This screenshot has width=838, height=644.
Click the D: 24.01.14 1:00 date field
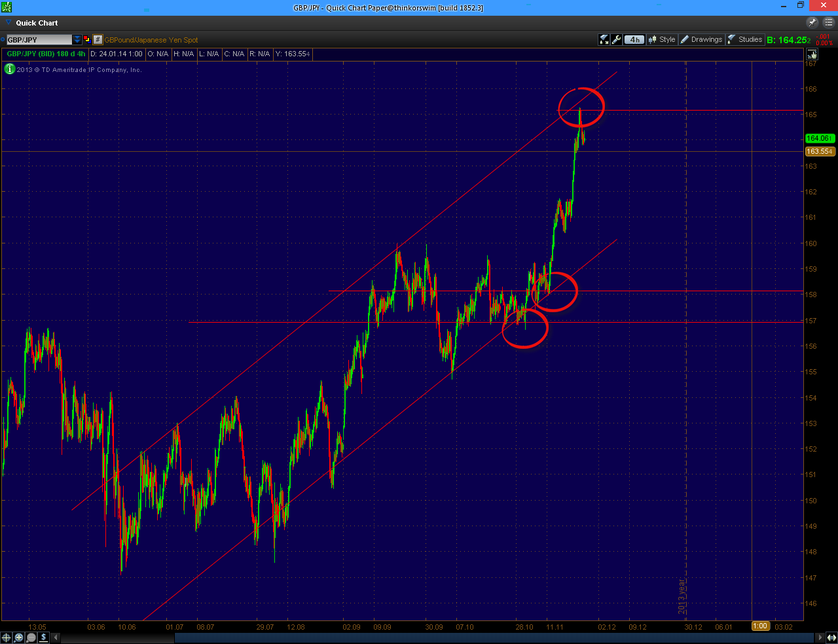[x=117, y=54]
